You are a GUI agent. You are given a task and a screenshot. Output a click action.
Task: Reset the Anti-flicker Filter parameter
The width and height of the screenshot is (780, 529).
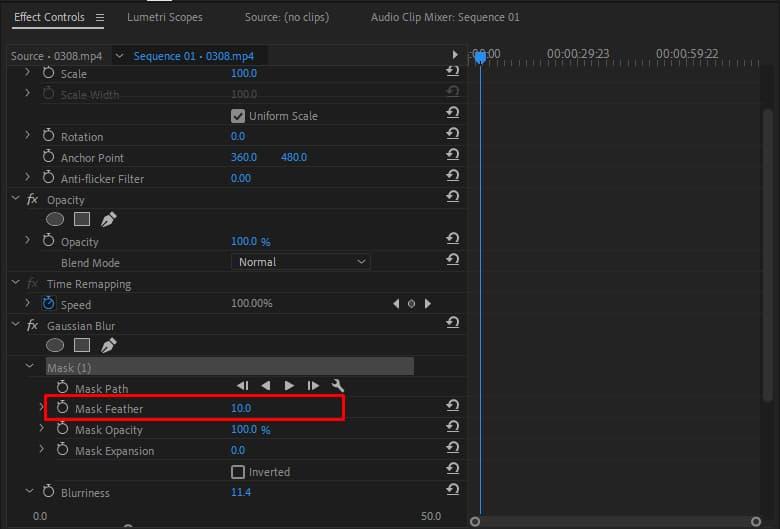pos(453,176)
